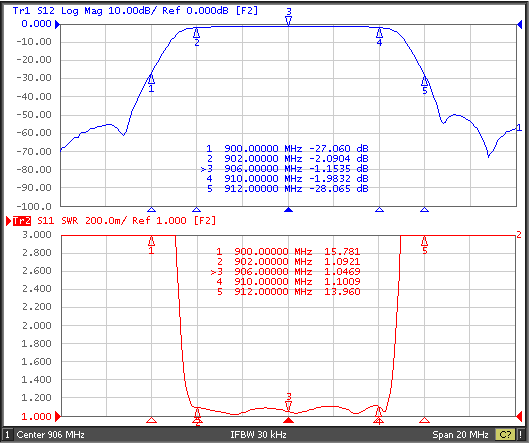Screen dimensions: 529x443
Task: Select red readout row 912.00000 MHz 13.960
Action: point(288,292)
